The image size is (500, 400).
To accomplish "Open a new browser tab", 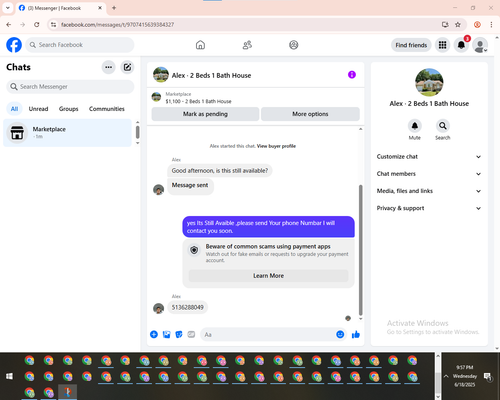I will click(x=114, y=8).
